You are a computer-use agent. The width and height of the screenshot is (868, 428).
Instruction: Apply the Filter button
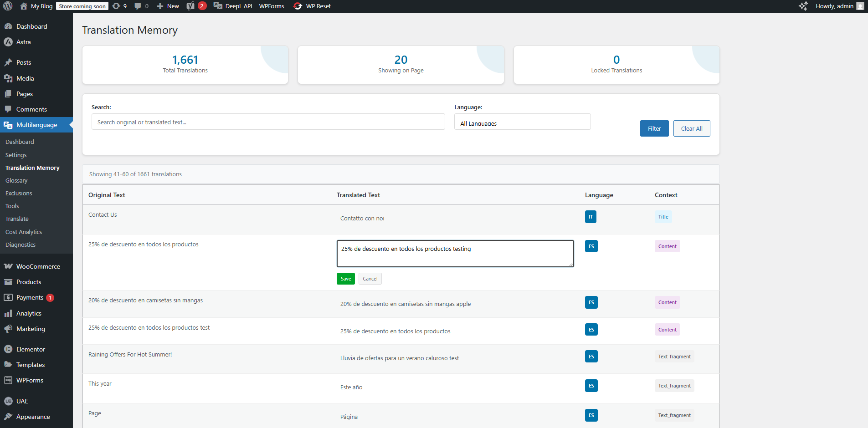tap(654, 128)
